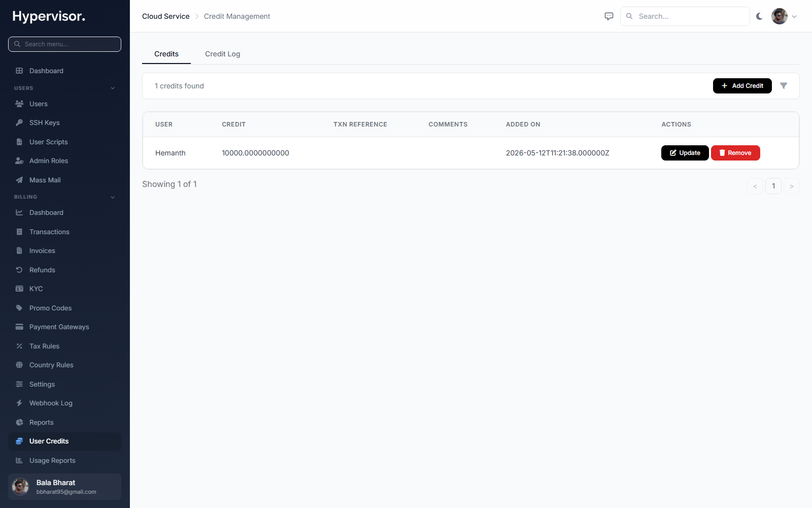Click the filter funnel icon

[x=784, y=86]
